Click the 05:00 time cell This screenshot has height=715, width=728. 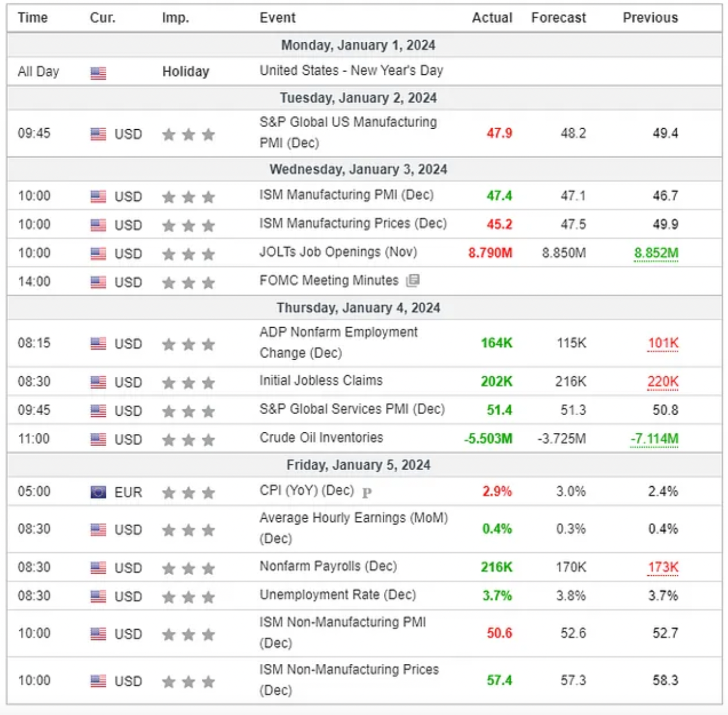pyautogui.click(x=34, y=492)
